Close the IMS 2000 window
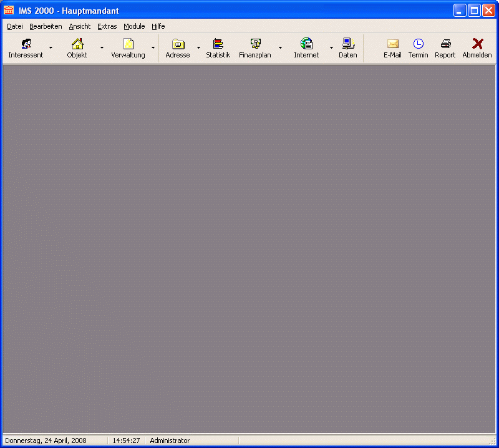 click(x=488, y=11)
